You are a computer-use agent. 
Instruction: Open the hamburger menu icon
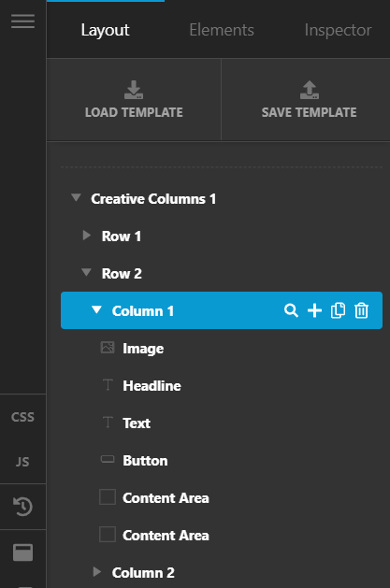(22, 22)
